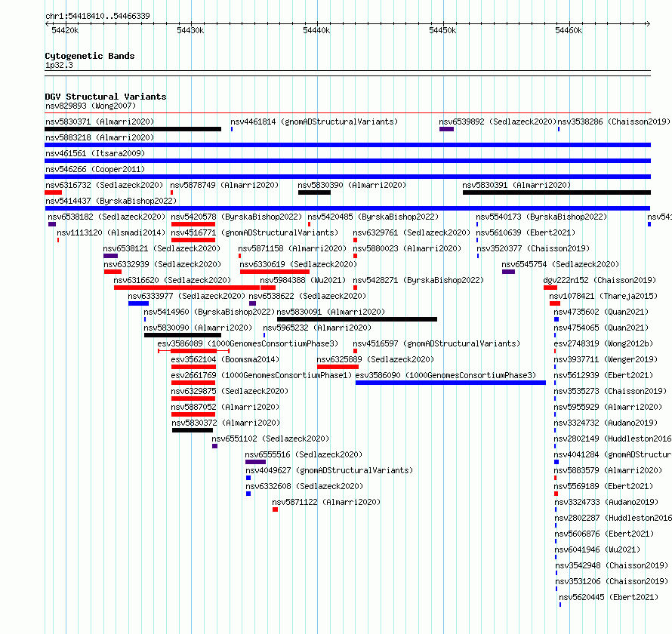Click nsv1113120 (Alsmadi2014) label
Screen dimensions: 672x634
(x=111, y=232)
